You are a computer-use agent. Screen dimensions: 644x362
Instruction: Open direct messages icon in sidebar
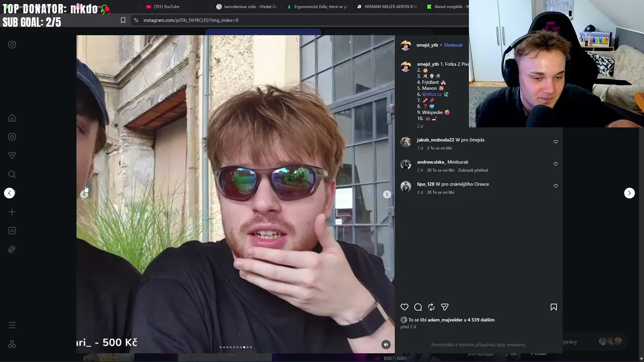pos(12,156)
